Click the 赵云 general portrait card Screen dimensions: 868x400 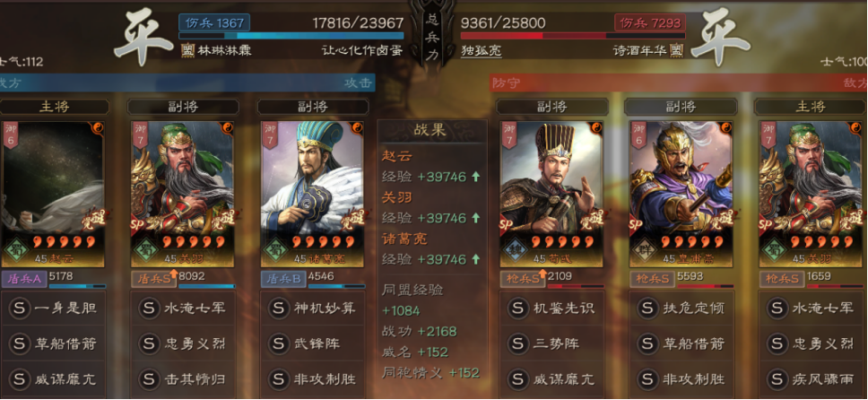coord(52,194)
